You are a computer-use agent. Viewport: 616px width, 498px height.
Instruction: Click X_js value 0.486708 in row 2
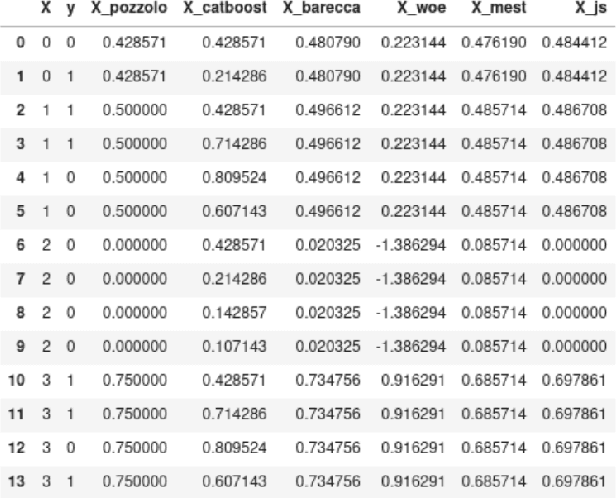coord(574,110)
